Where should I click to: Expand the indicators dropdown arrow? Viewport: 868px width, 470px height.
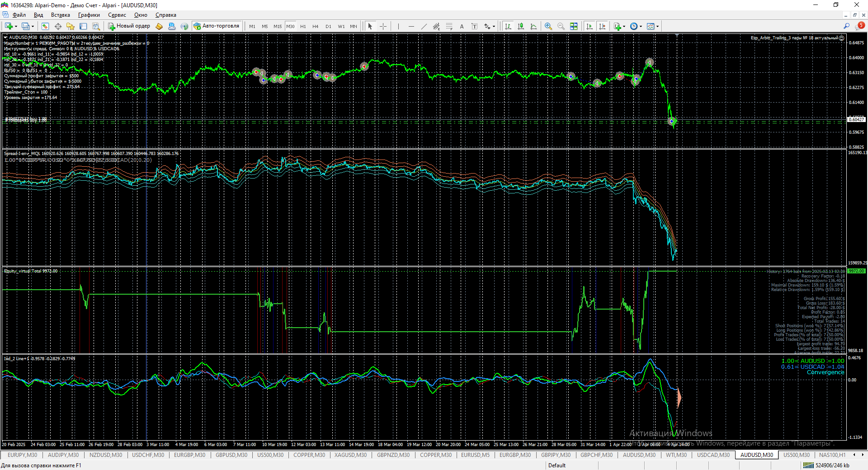coord(624,26)
